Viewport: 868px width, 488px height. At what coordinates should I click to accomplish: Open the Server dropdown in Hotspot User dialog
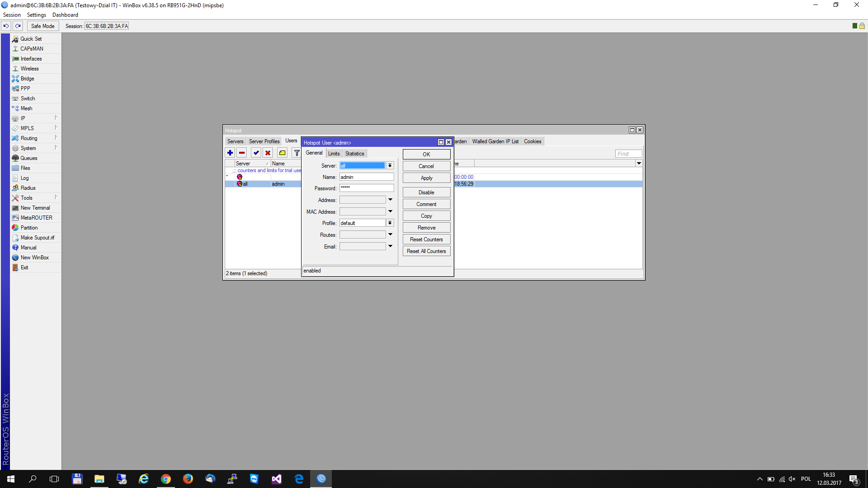[x=390, y=166]
